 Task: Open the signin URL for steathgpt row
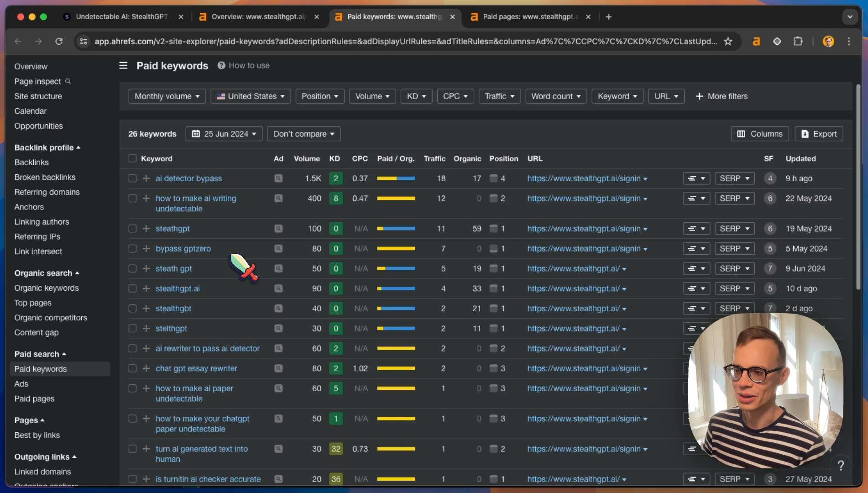[584, 229]
